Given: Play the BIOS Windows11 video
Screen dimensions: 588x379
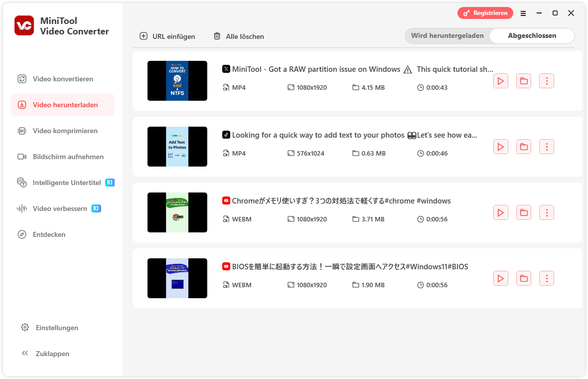Looking at the screenshot, I should coord(501,278).
